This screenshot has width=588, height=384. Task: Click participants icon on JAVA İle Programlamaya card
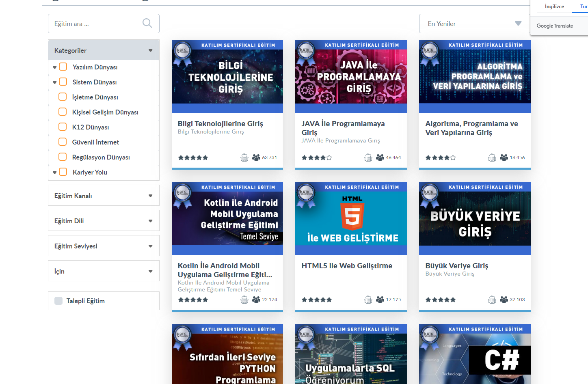pyautogui.click(x=380, y=157)
